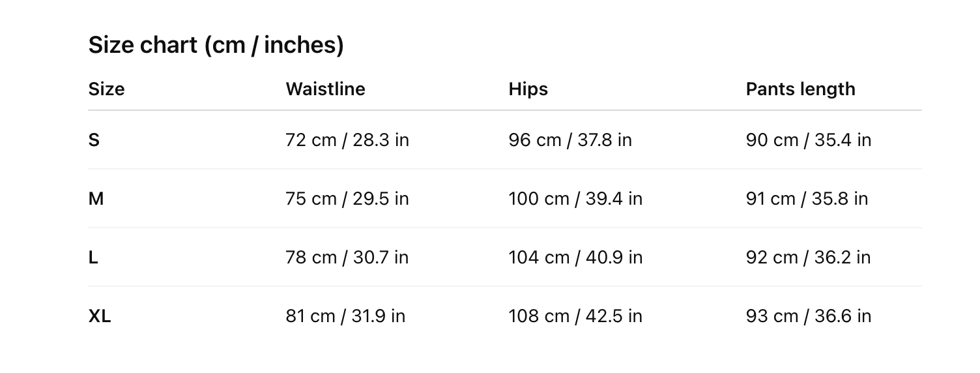Select the XL size row label
Screen dimensions: 980x373
[100, 316]
